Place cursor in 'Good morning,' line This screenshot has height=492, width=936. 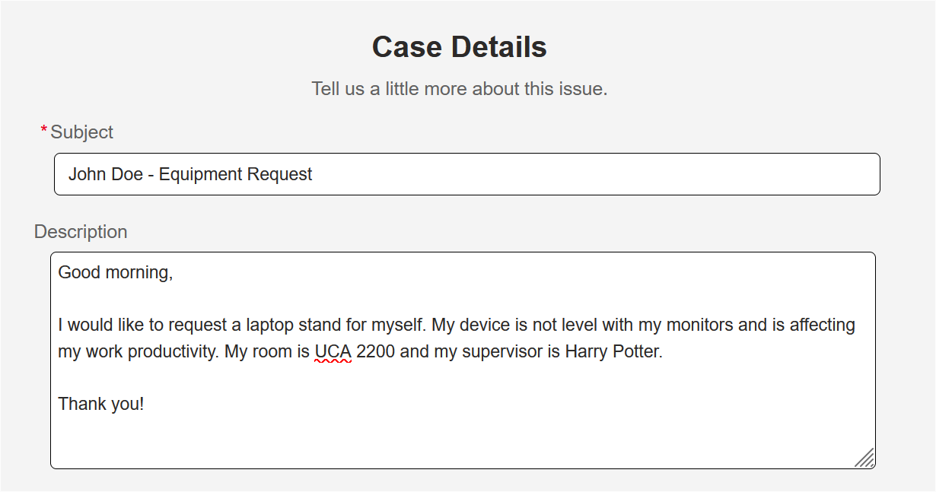pyautogui.click(x=115, y=272)
